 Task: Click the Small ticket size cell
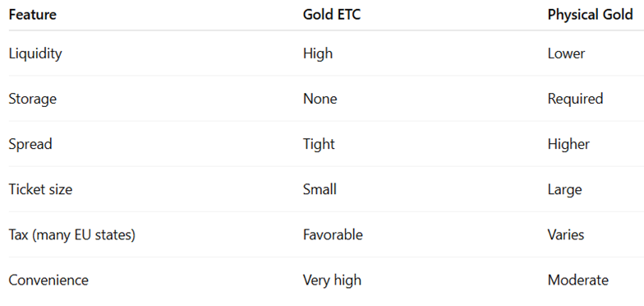tap(320, 189)
